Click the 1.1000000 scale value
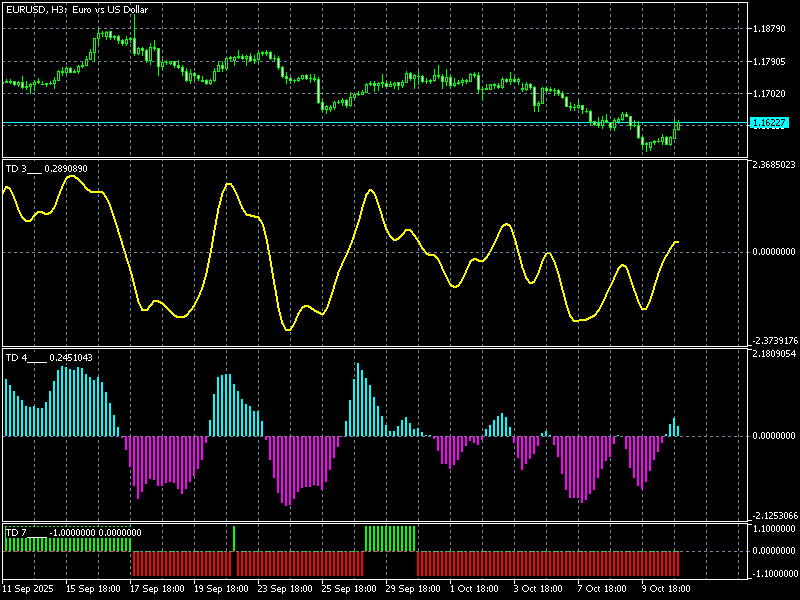The image size is (800, 600). (x=774, y=529)
